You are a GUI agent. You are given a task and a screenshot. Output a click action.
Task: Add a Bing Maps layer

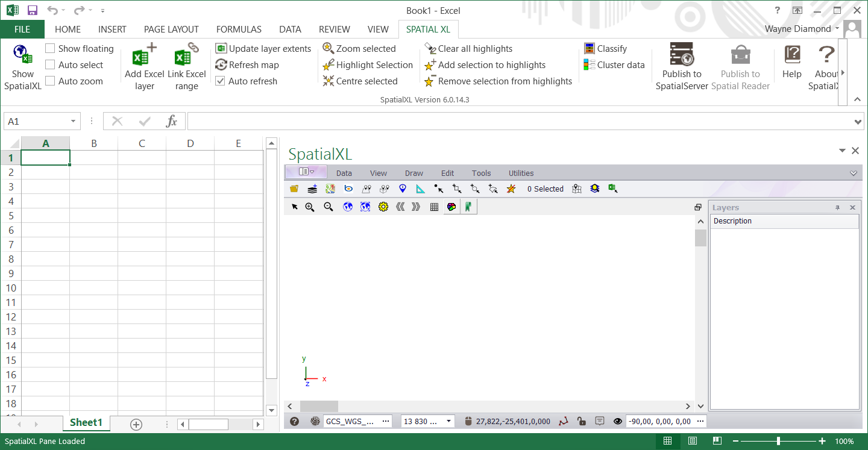click(x=348, y=189)
